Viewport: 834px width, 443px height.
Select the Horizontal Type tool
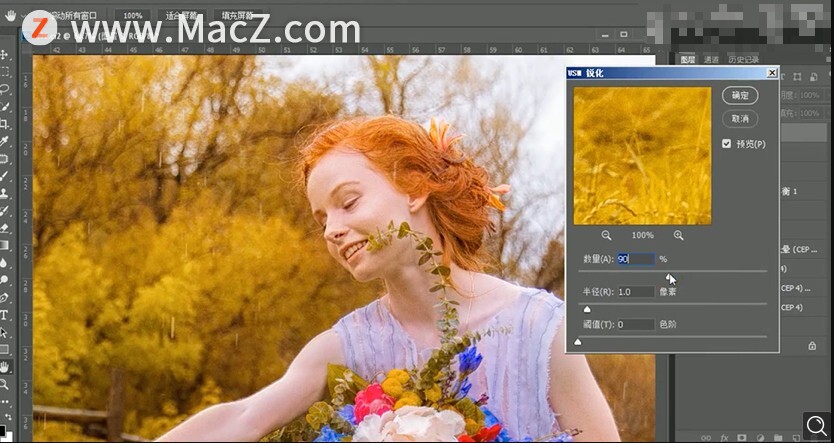point(4,315)
